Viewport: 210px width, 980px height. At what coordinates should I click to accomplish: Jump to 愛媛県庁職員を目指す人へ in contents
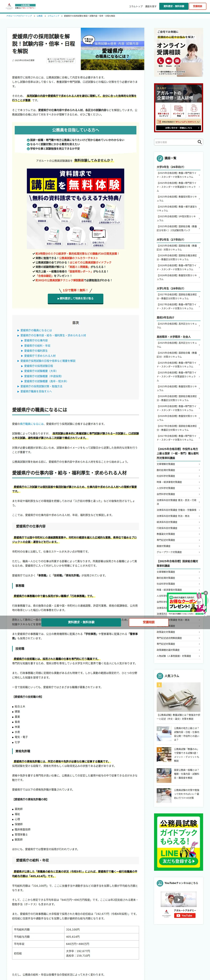(x=36, y=392)
